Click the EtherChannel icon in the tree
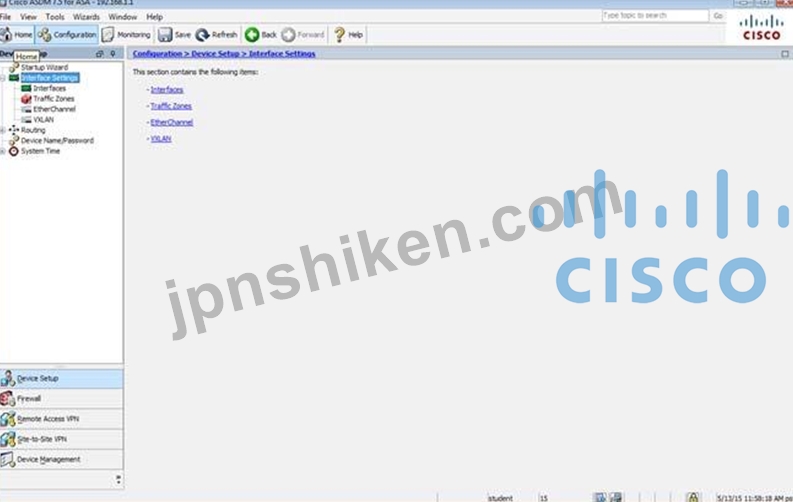This screenshot has width=793, height=502. (x=26, y=109)
